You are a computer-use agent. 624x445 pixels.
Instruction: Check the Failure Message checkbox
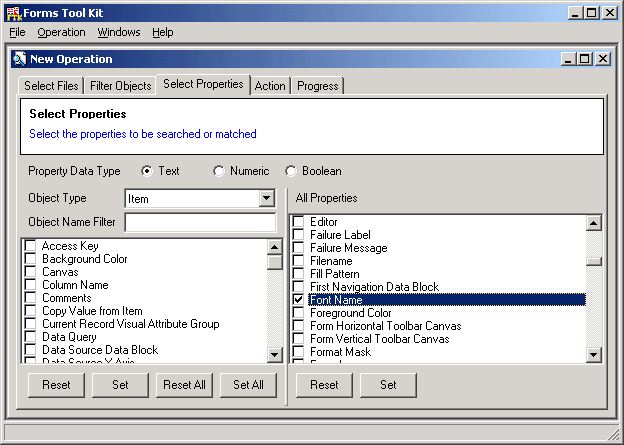[x=298, y=248]
